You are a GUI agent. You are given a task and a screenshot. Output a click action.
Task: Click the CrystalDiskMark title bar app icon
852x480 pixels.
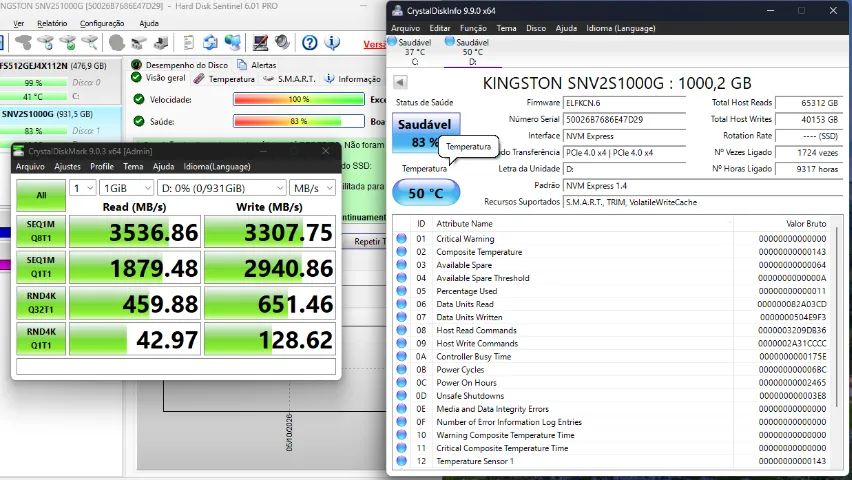tap(18, 151)
